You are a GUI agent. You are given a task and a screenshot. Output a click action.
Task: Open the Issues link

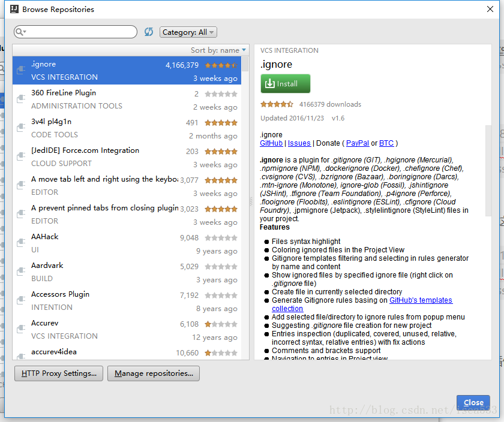(299, 143)
